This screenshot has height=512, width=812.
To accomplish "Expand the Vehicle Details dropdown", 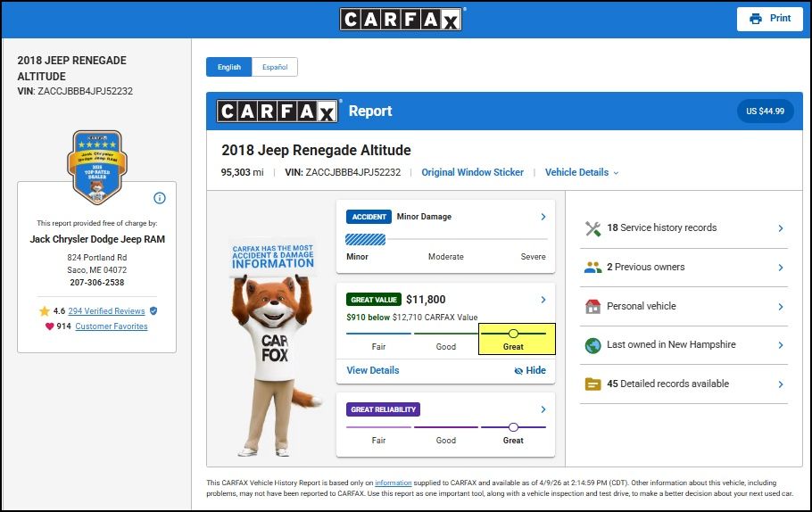I will click(x=582, y=172).
